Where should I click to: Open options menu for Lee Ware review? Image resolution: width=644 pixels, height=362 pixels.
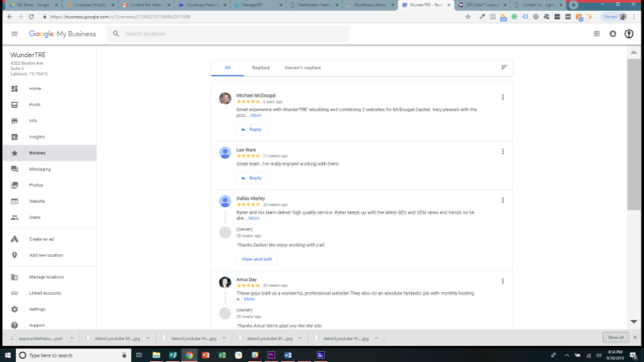click(503, 152)
